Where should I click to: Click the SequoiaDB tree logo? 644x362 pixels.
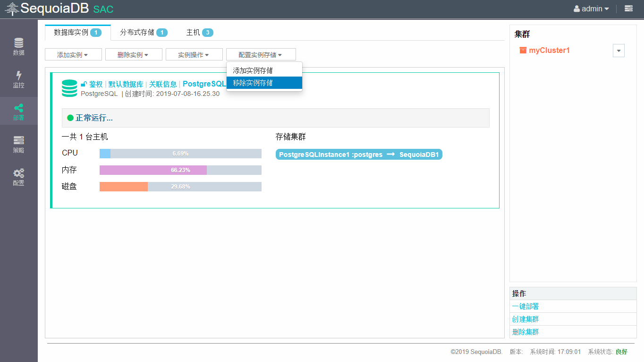click(x=12, y=9)
